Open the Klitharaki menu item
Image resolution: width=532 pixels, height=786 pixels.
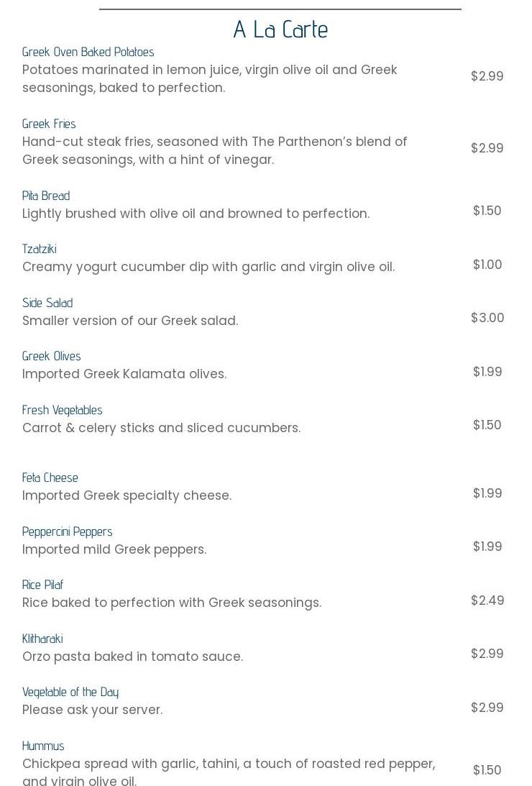tap(42, 639)
